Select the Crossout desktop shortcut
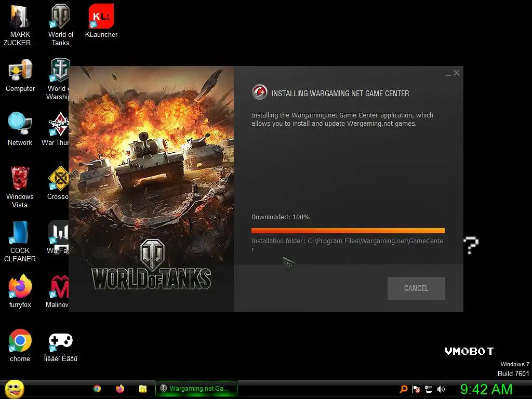This screenshot has width=532, height=399. click(x=58, y=183)
